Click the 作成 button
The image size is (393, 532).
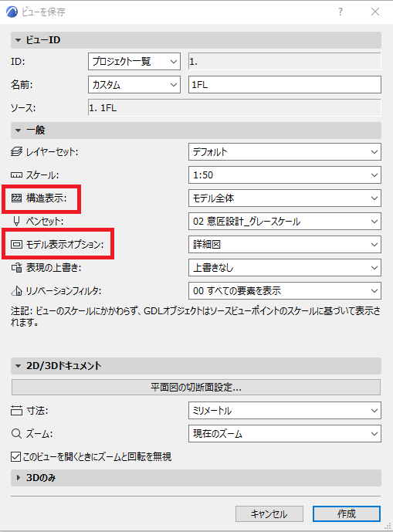(x=347, y=513)
